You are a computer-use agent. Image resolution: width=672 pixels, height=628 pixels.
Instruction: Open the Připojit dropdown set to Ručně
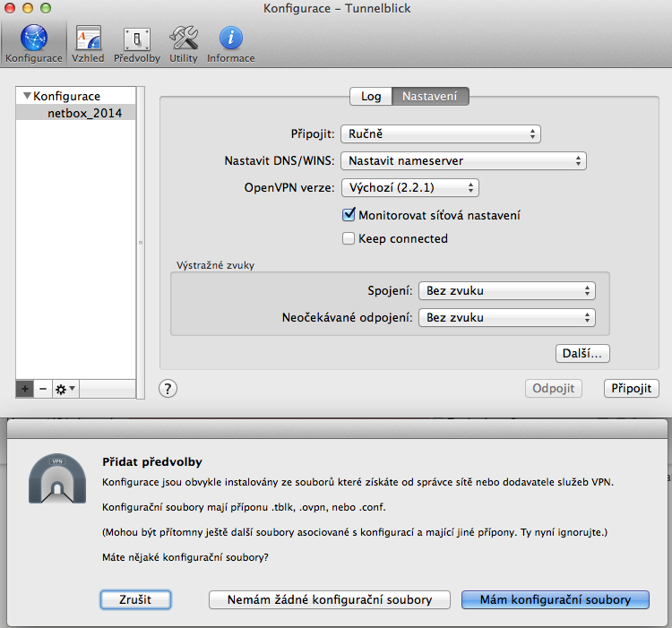pos(440,134)
